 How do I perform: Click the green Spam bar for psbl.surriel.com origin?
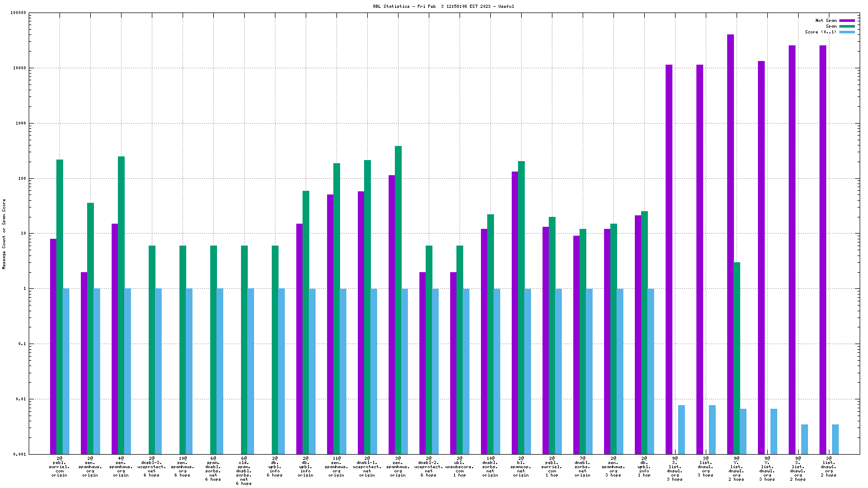pos(59,307)
